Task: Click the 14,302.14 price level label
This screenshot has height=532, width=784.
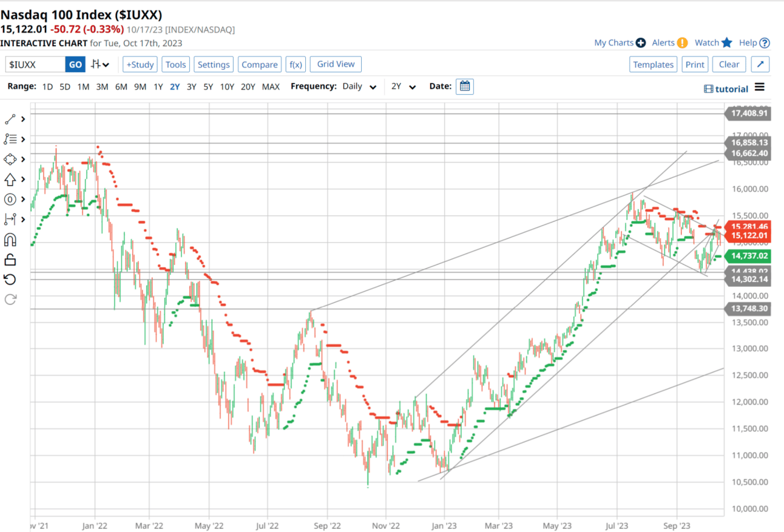Action: pos(748,280)
